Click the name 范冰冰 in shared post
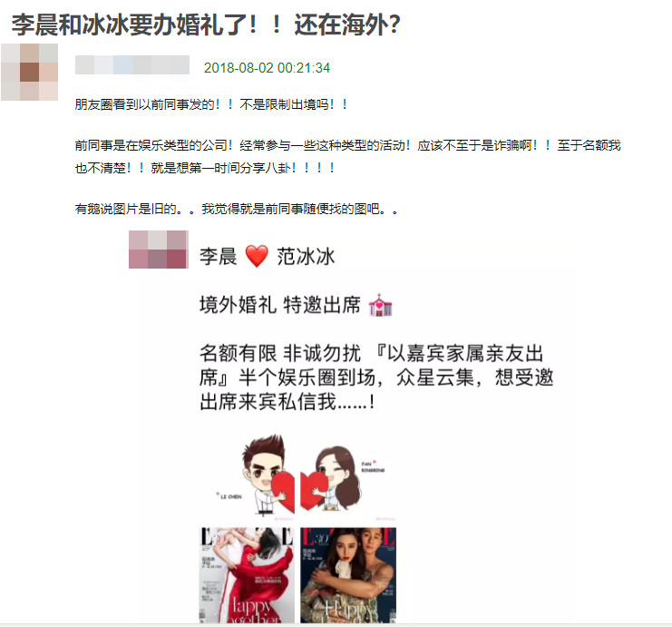 click(306, 257)
